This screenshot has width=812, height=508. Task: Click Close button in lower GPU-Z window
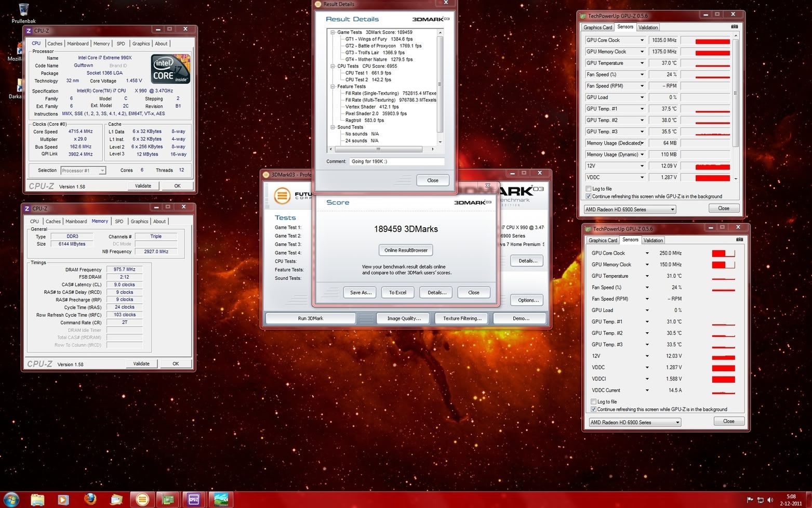point(729,421)
